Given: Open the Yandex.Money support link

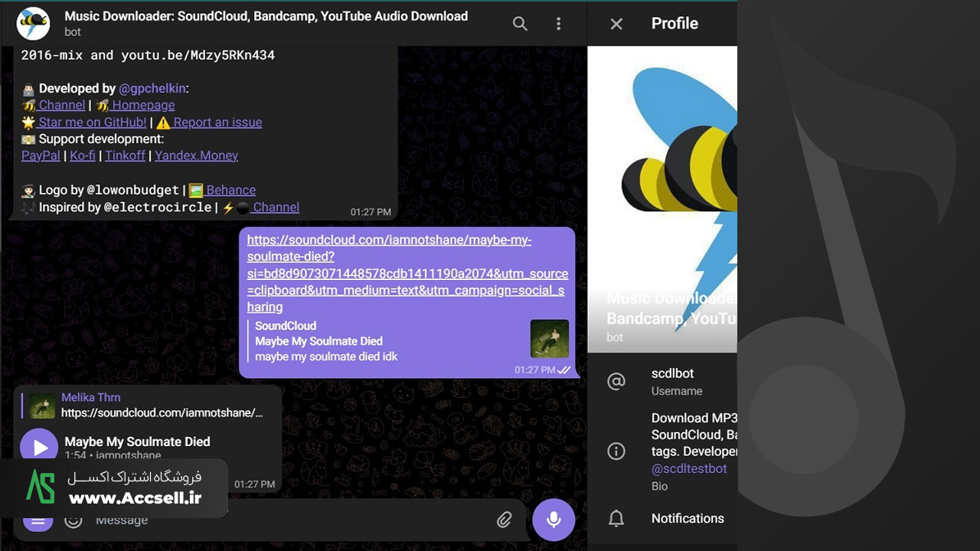Looking at the screenshot, I should pyautogui.click(x=196, y=155).
